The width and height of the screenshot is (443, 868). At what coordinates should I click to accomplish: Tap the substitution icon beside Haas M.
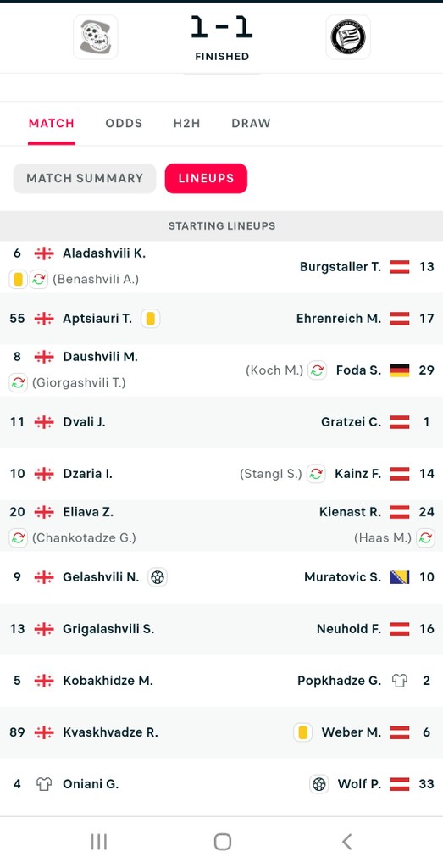[425, 537]
